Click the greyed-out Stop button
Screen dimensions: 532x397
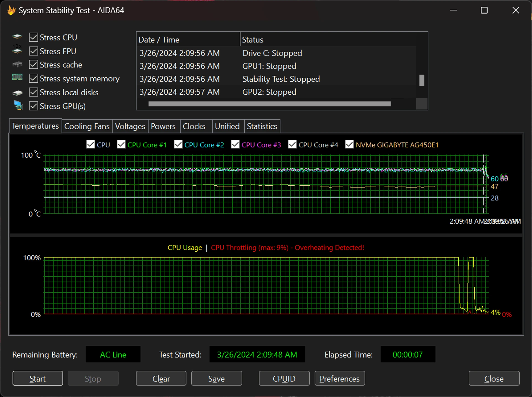[93, 378]
